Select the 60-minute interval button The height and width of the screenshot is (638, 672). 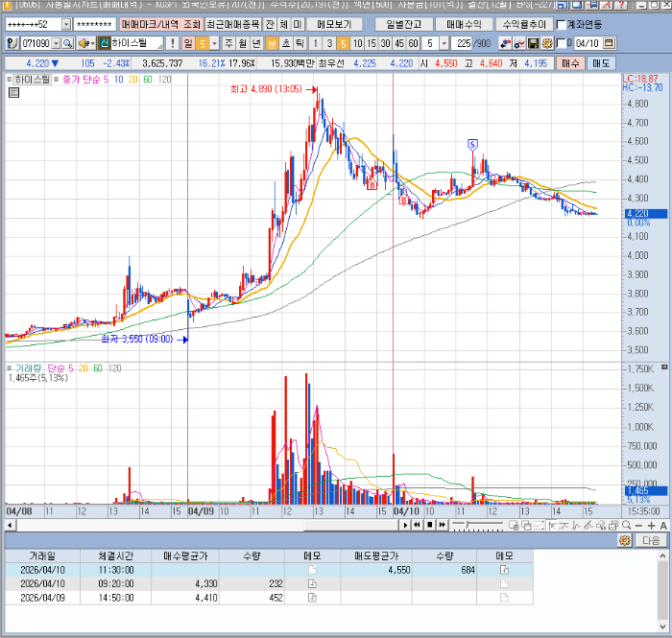tap(413, 43)
